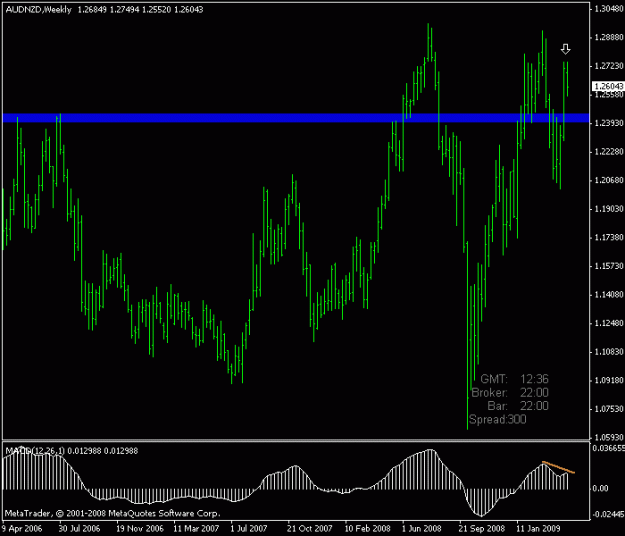The height and width of the screenshot is (536, 625).
Task: Click the 11 Mar 2007 date label
Action: point(196,529)
